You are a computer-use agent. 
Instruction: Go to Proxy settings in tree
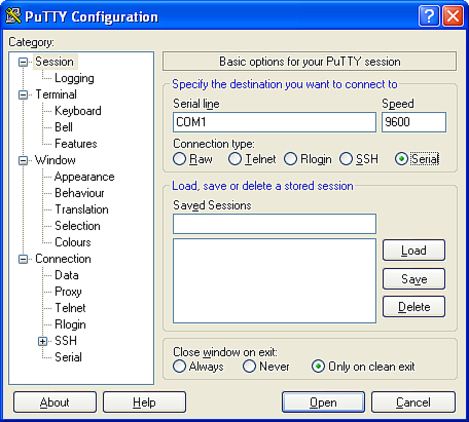pos(68,292)
